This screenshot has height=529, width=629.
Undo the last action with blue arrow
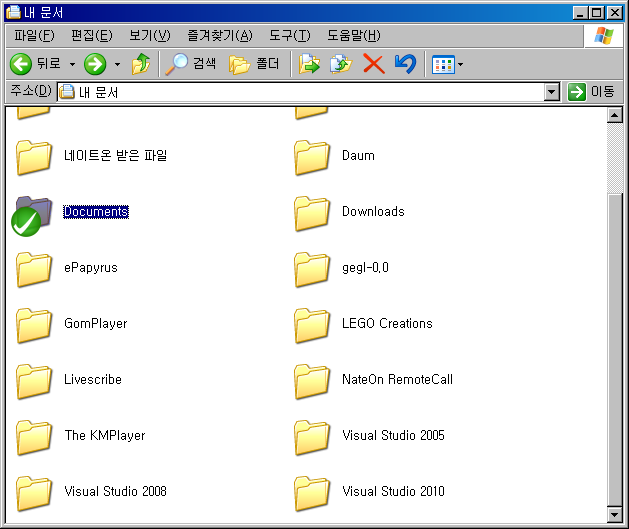tap(406, 64)
